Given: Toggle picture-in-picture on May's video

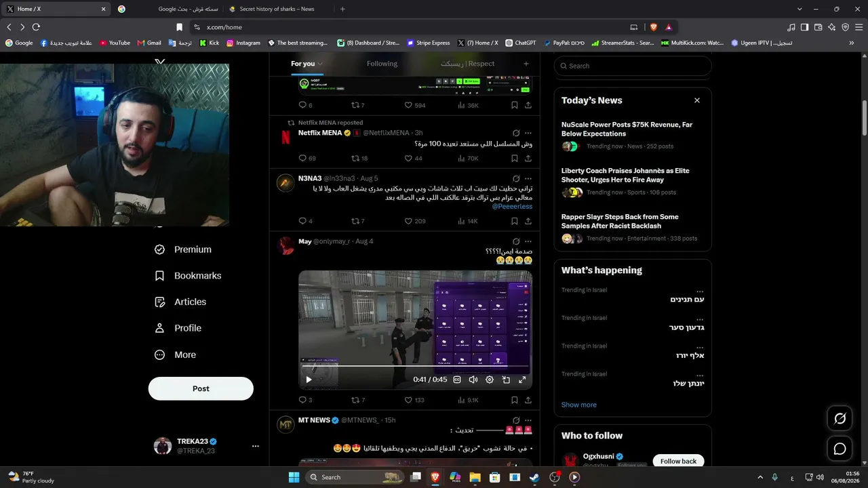Looking at the screenshot, I should [x=506, y=380].
